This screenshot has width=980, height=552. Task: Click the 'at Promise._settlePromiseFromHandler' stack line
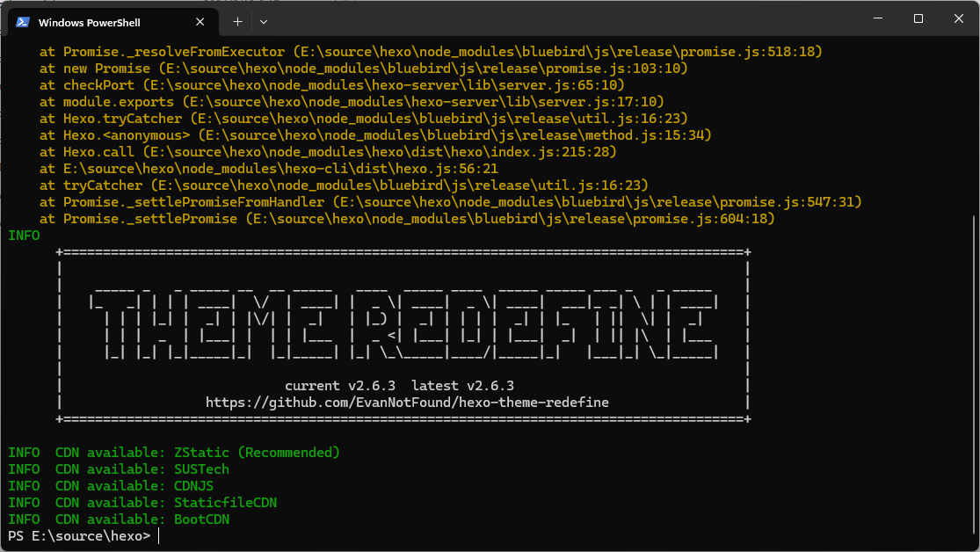451,202
